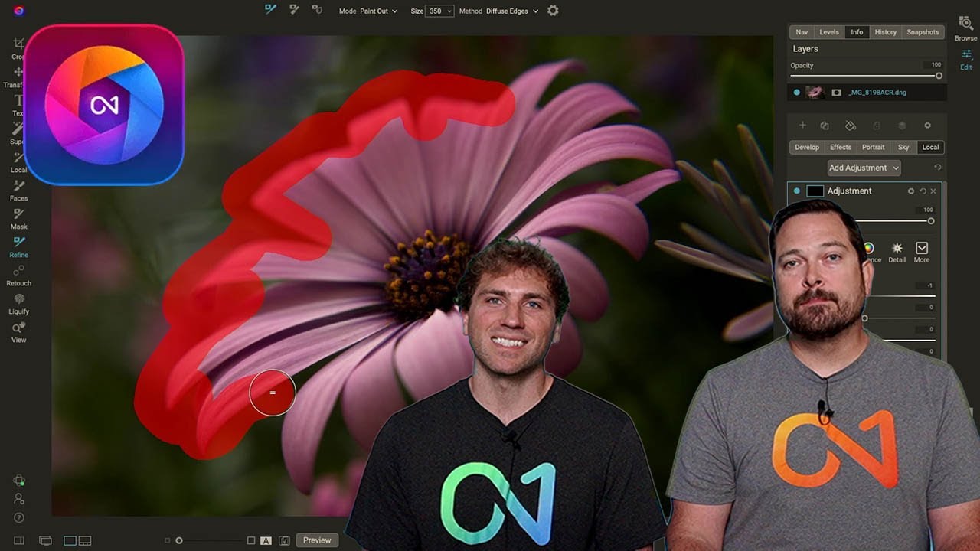Viewport: 980px width, 551px height.
Task: Select the Faces tool
Action: 19,190
